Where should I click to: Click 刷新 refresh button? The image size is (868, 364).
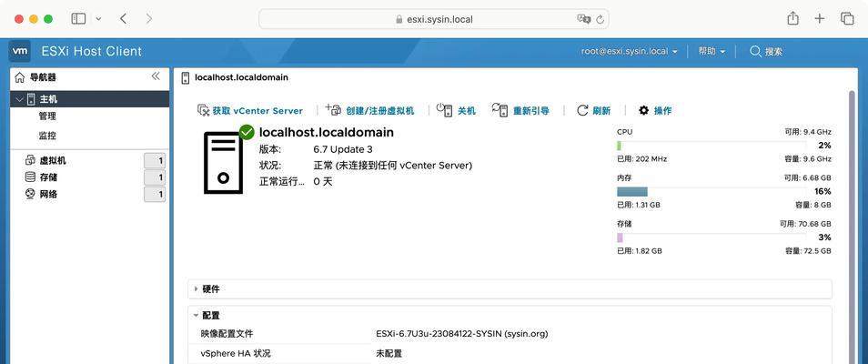pyautogui.click(x=594, y=110)
